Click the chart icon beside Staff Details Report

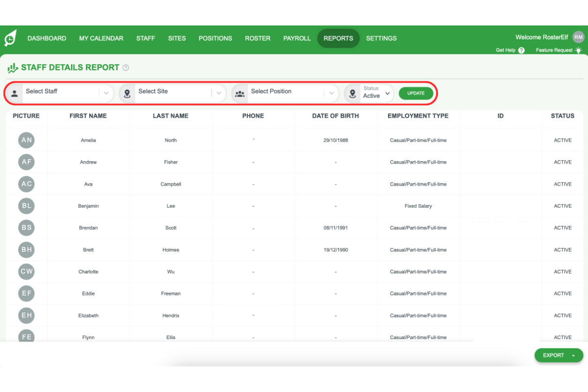click(13, 67)
